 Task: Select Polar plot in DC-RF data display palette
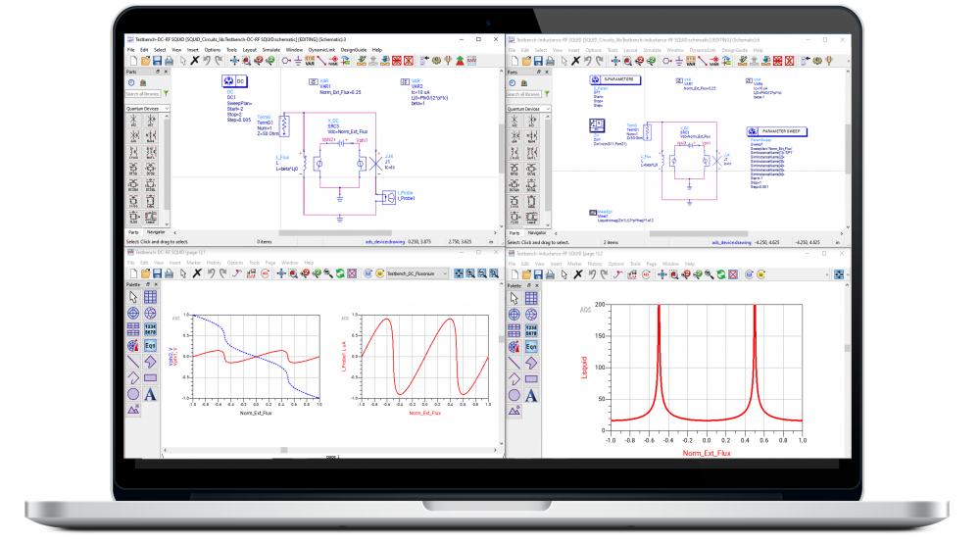[x=133, y=314]
